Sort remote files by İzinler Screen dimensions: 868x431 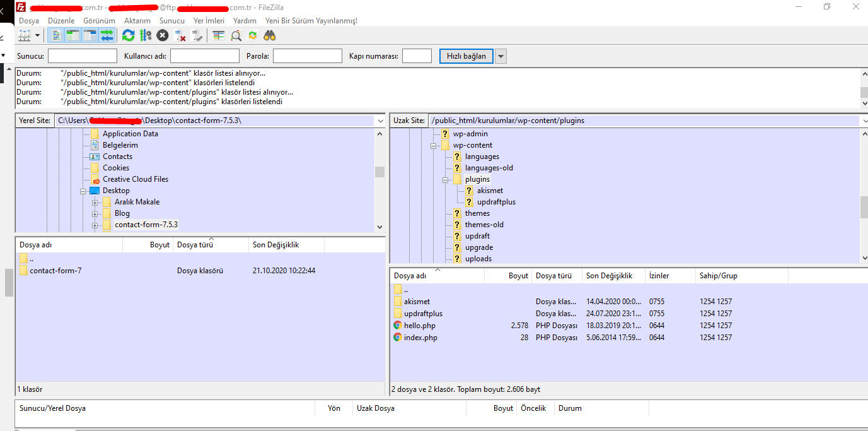pyautogui.click(x=670, y=276)
